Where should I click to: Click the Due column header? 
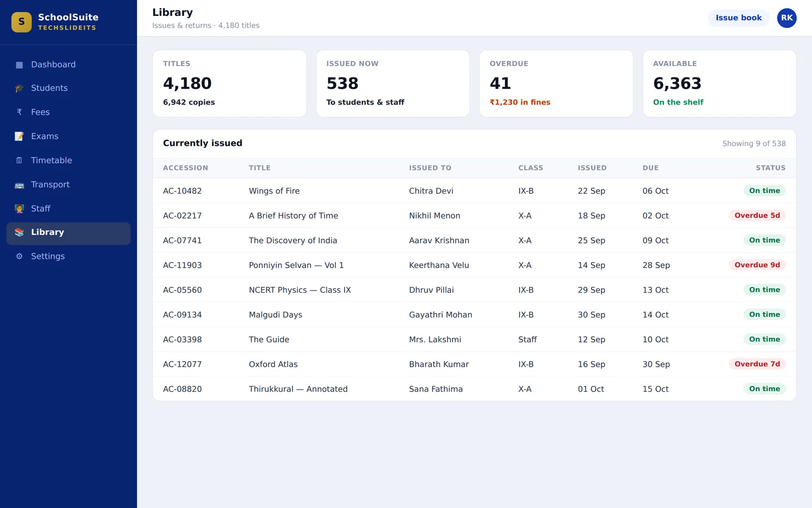[x=651, y=168]
